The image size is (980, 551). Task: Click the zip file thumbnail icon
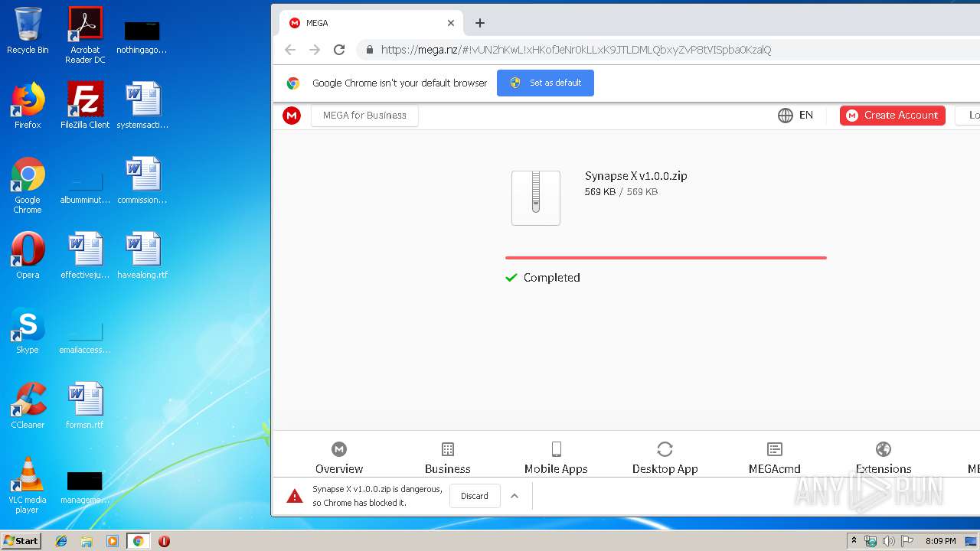pyautogui.click(x=536, y=197)
